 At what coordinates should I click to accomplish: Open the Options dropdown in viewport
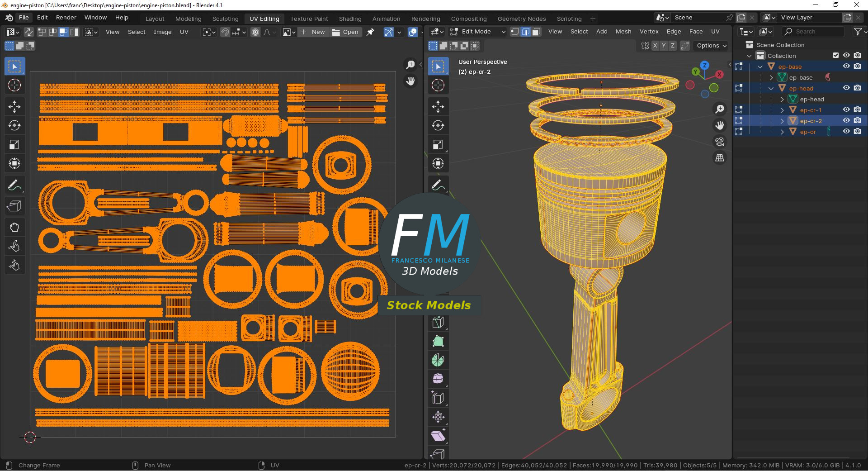[712, 46]
